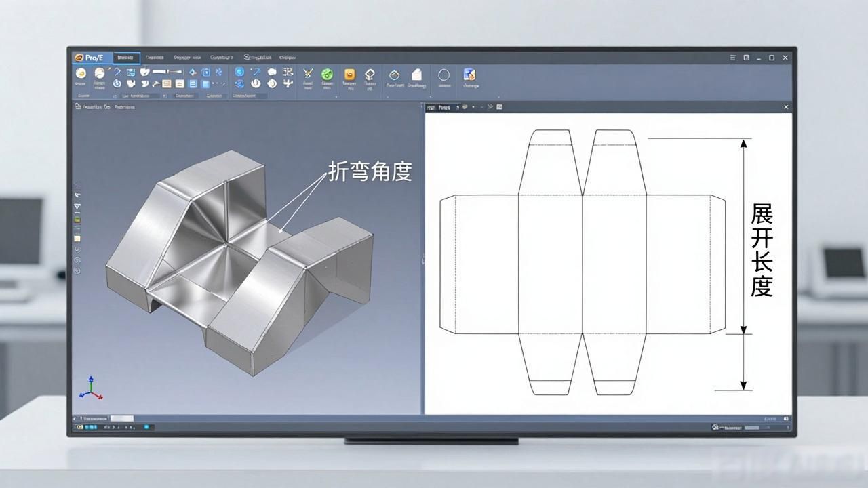Screen dimensions: 868x488
Task: Expand the dropdown arrow beside the drawing pane title
Action: coord(457,107)
